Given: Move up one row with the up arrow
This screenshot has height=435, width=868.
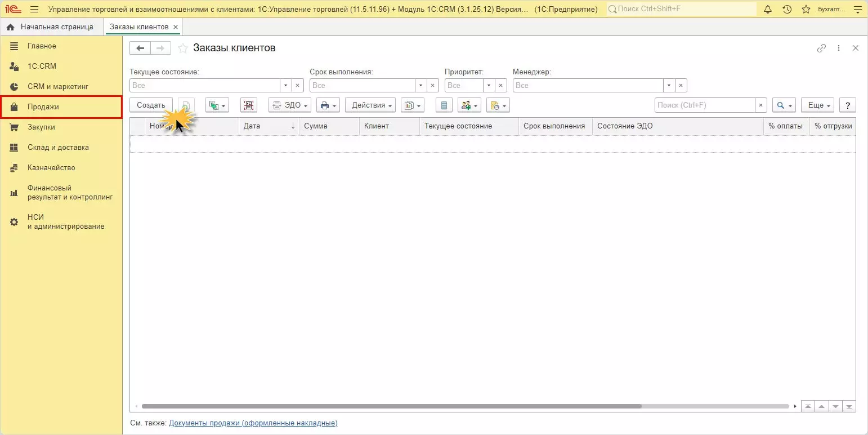Looking at the screenshot, I should click(x=822, y=406).
